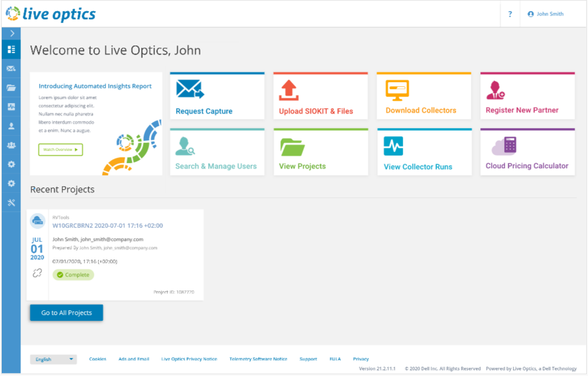Expand the sidebar with the chevron arrow
Screen dimensions: 588x376
12,33
